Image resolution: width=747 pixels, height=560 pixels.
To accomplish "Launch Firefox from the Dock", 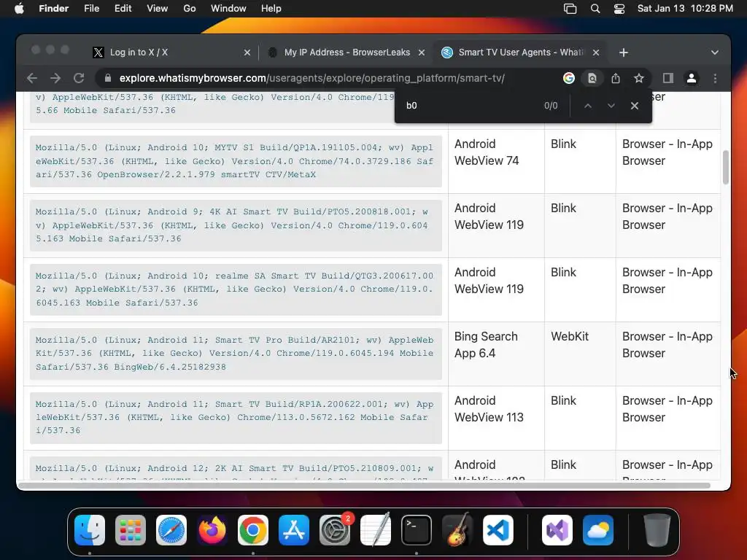I will [212, 530].
